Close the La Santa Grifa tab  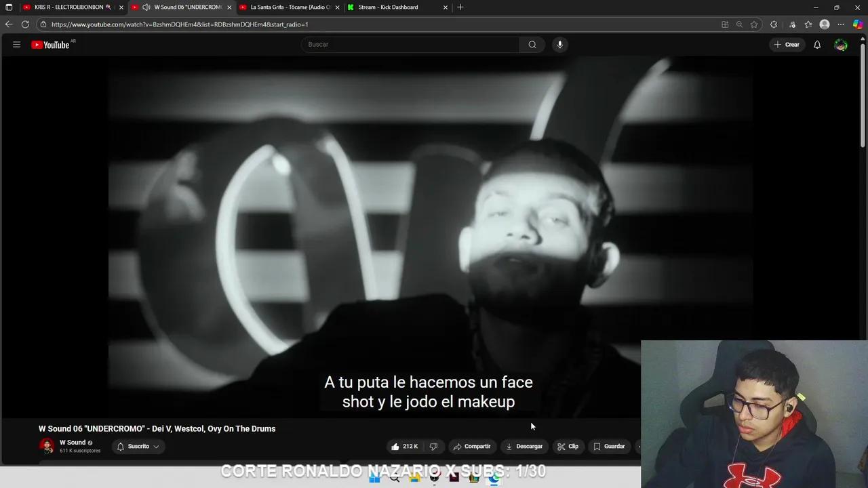coord(337,7)
